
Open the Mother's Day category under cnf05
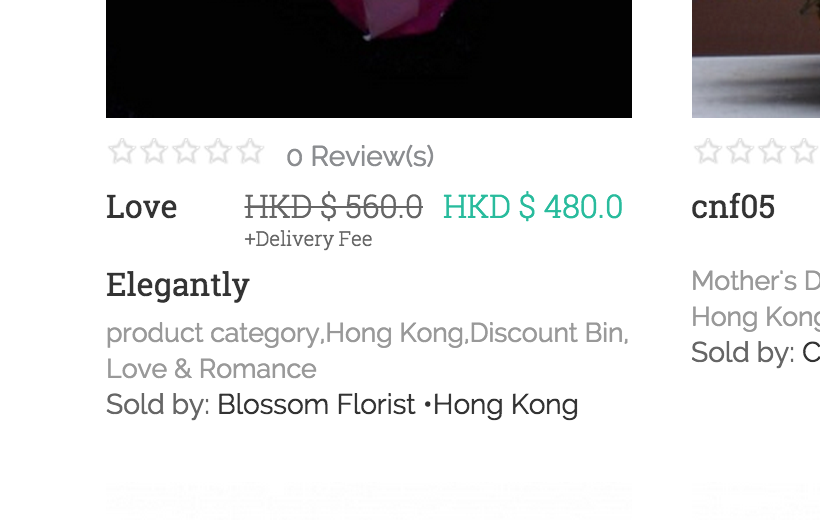(x=756, y=281)
